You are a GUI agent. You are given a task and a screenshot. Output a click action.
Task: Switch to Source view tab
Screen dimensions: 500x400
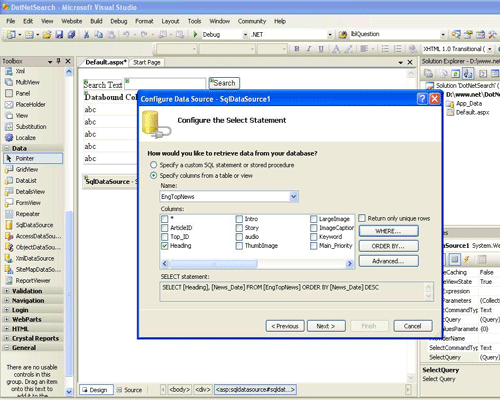click(129, 390)
